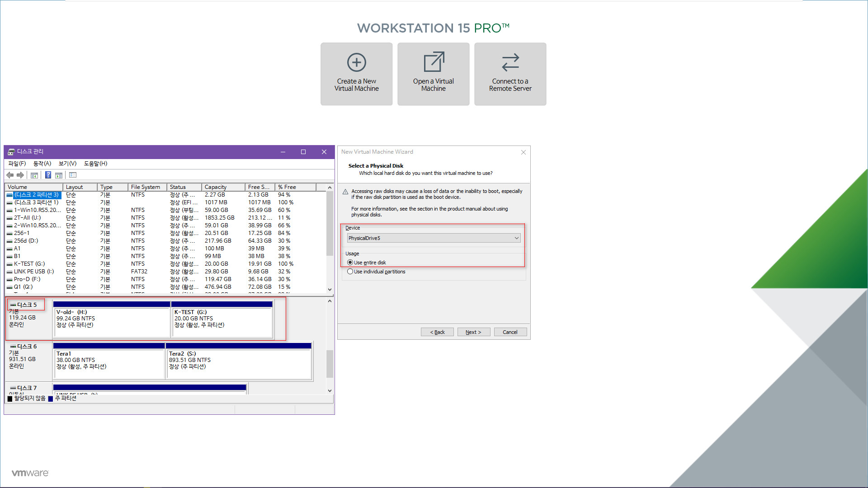Select Use individual partitions radio button
The width and height of the screenshot is (868, 488).
pyautogui.click(x=350, y=272)
